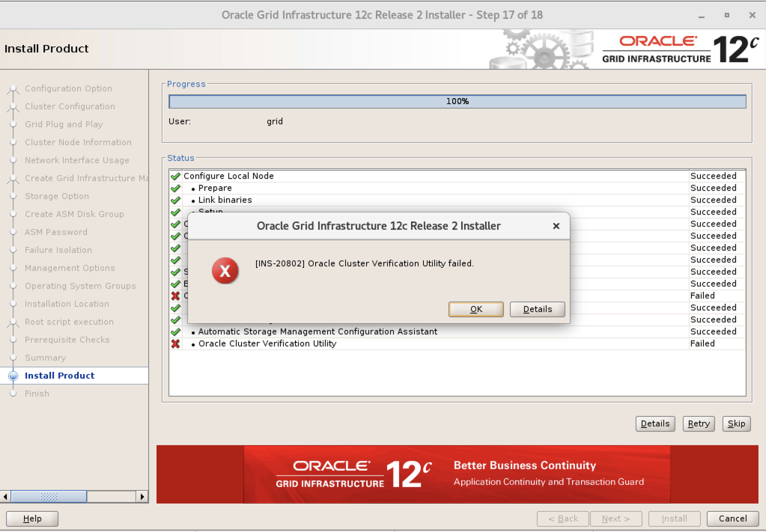Select Root script execution step

(x=69, y=322)
